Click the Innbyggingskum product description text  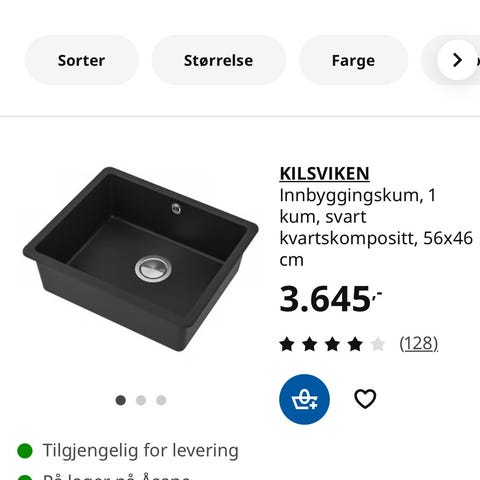coord(376,227)
